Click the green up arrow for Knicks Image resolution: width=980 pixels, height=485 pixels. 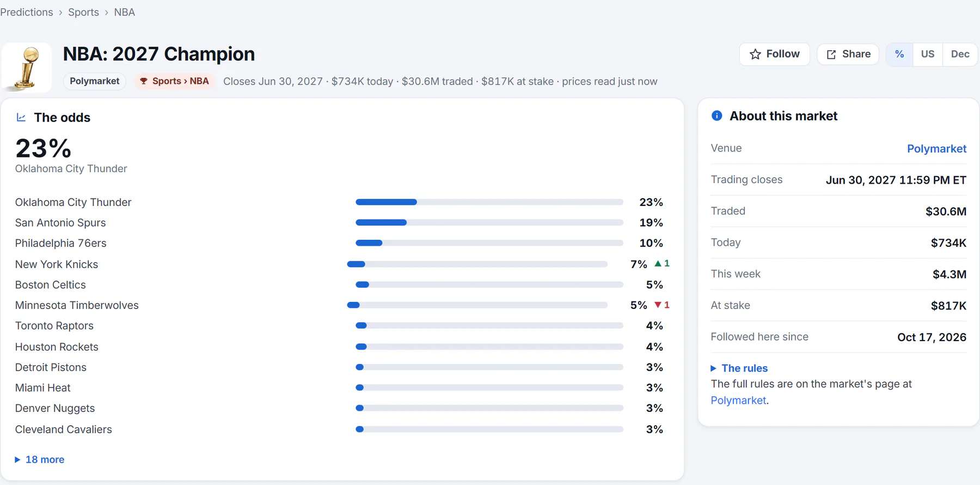pyautogui.click(x=658, y=263)
